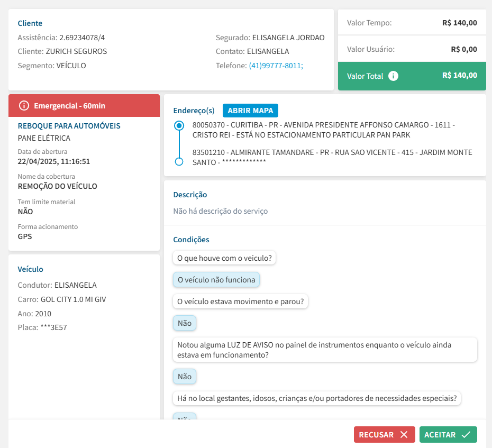
Task: Click the red Emergencial - 60min banner
Action: coord(84,106)
